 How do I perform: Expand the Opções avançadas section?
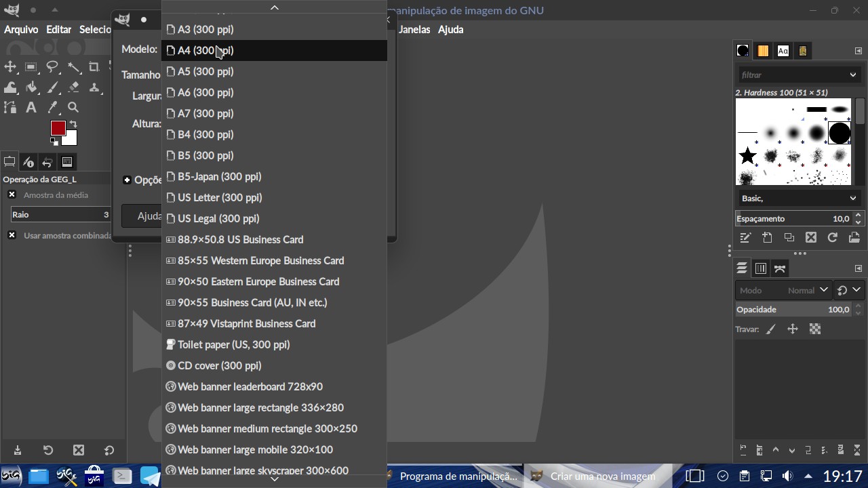[127, 180]
